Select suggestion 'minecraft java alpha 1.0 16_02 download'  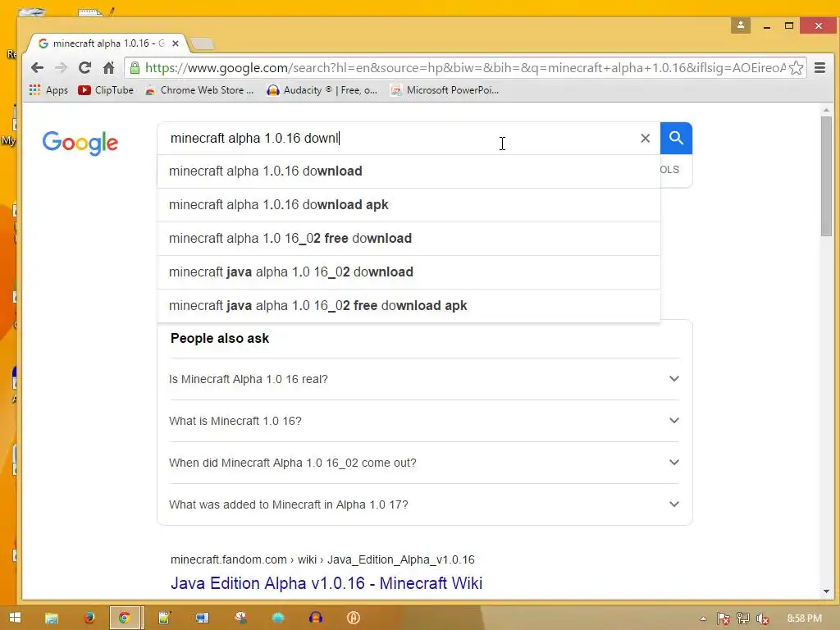409,272
